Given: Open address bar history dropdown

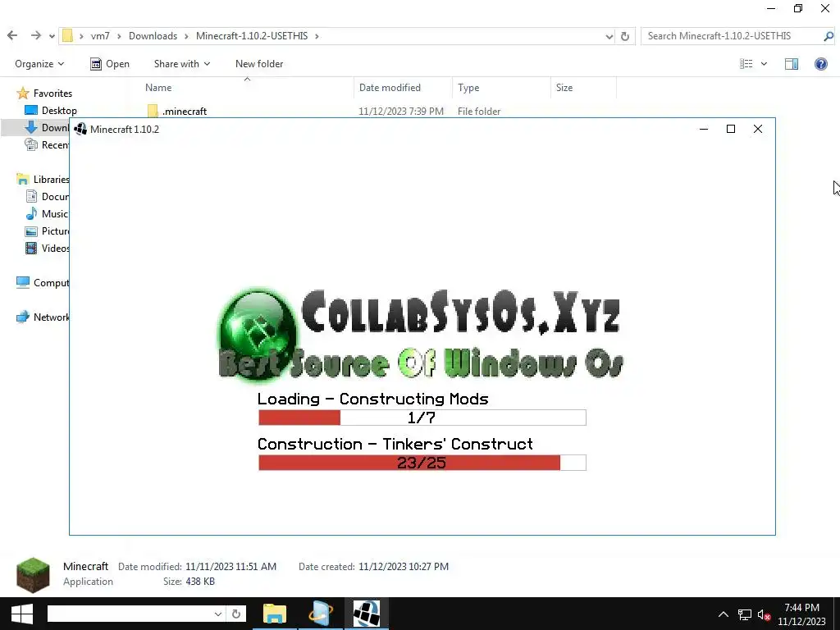Looking at the screenshot, I should tap(609, 36).
